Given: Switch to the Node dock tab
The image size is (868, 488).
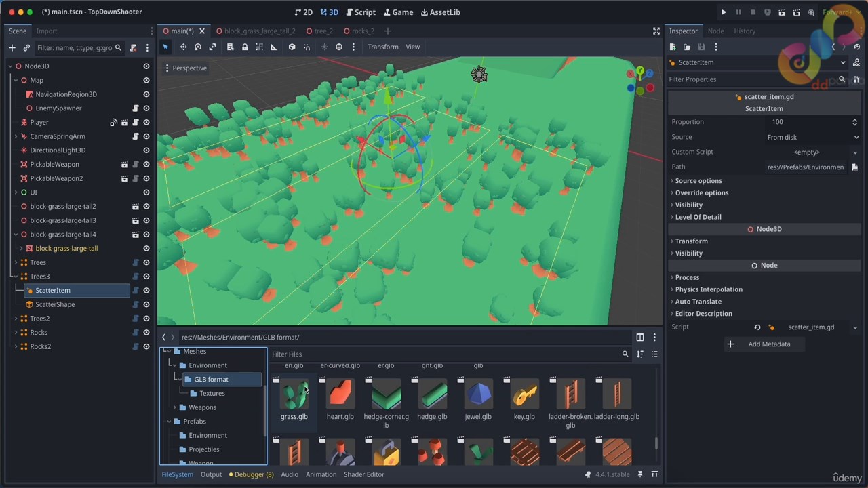Looking at the screenshot, I should [715, 31].
